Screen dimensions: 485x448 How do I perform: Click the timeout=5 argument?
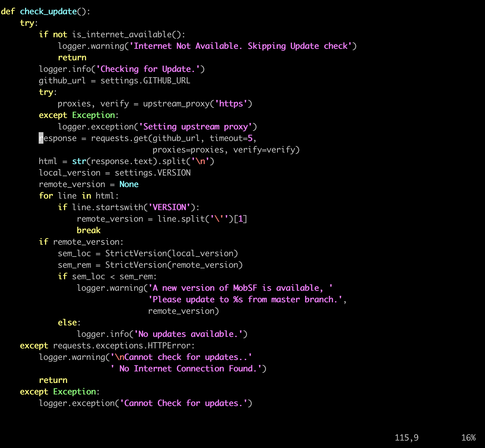click(231, 138)
